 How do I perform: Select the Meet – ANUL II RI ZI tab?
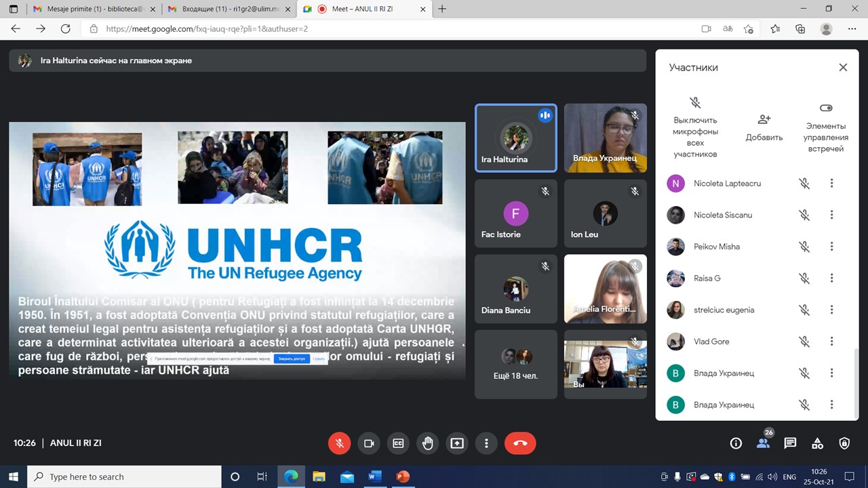[363, 9]
